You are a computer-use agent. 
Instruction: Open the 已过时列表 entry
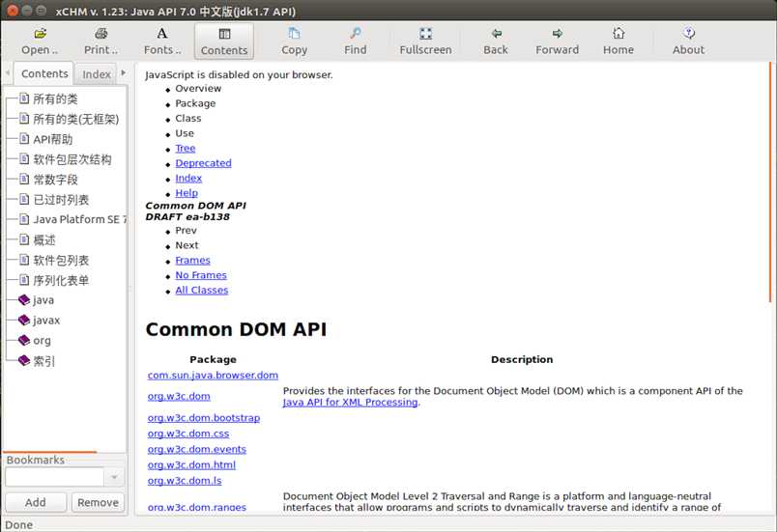[61, 200]
